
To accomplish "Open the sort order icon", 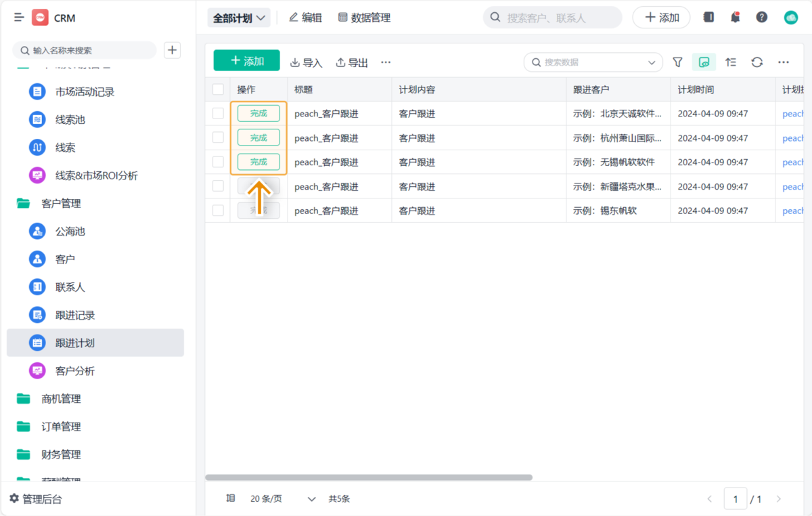I will [x=730, y=62].
